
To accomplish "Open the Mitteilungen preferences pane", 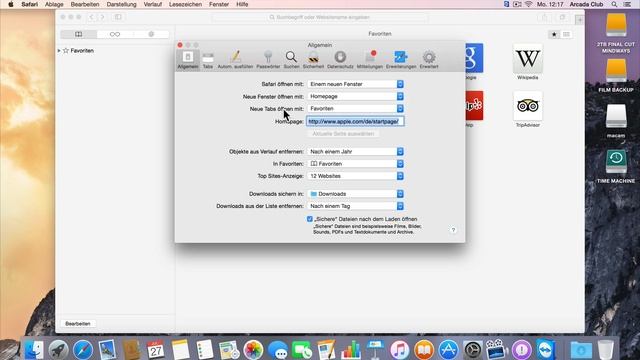I will (x=370, y=60).
